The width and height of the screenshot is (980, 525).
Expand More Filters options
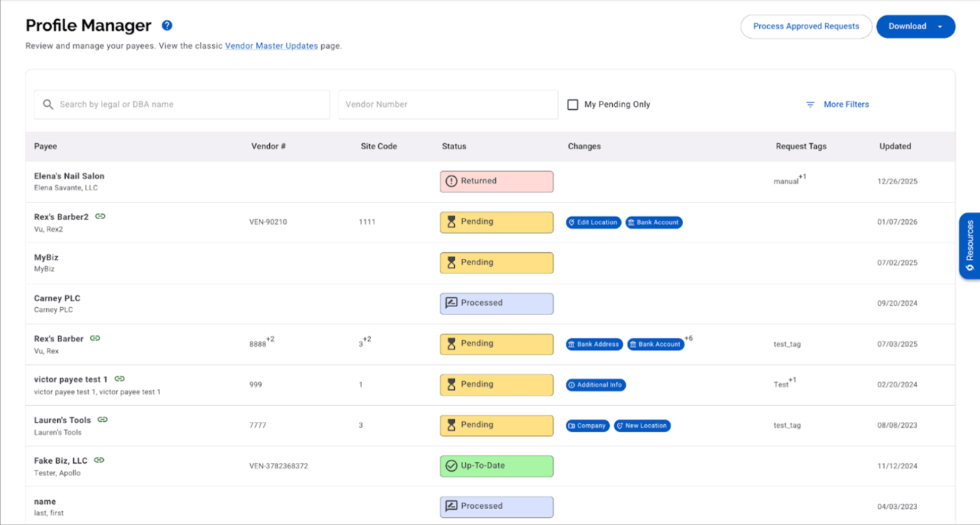tap(846, 105)
